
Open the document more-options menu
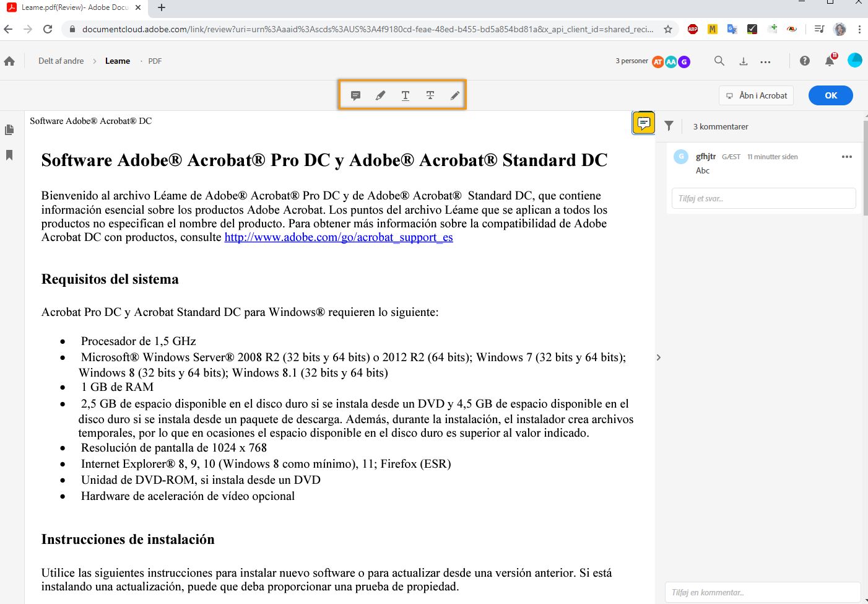point(766,61)
